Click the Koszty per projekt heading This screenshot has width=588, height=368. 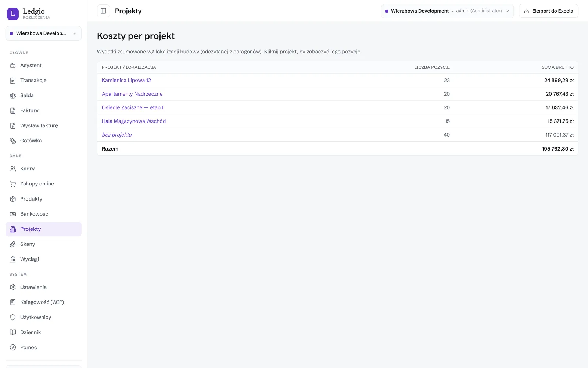[136, 36]
